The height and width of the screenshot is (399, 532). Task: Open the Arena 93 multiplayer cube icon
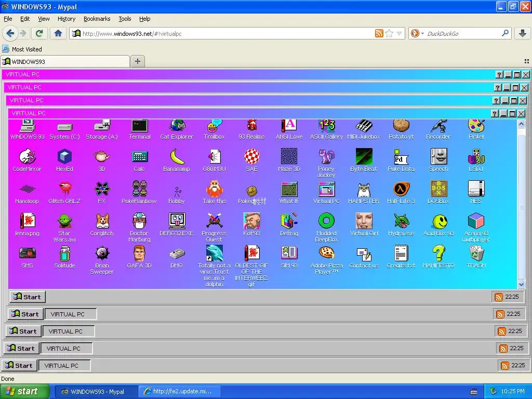click(x=476, y=228)
